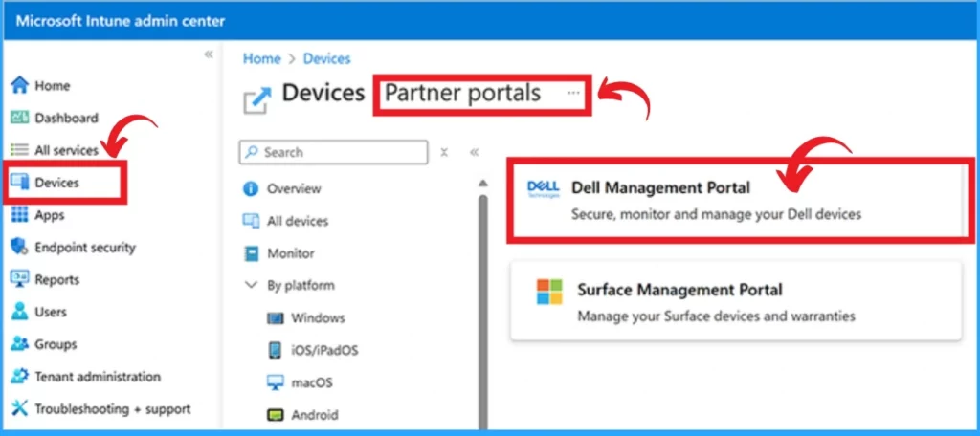Click the macOS display icon
Image resolution: width=980 pixels, height=436 pixels.
tap(276, 382)
